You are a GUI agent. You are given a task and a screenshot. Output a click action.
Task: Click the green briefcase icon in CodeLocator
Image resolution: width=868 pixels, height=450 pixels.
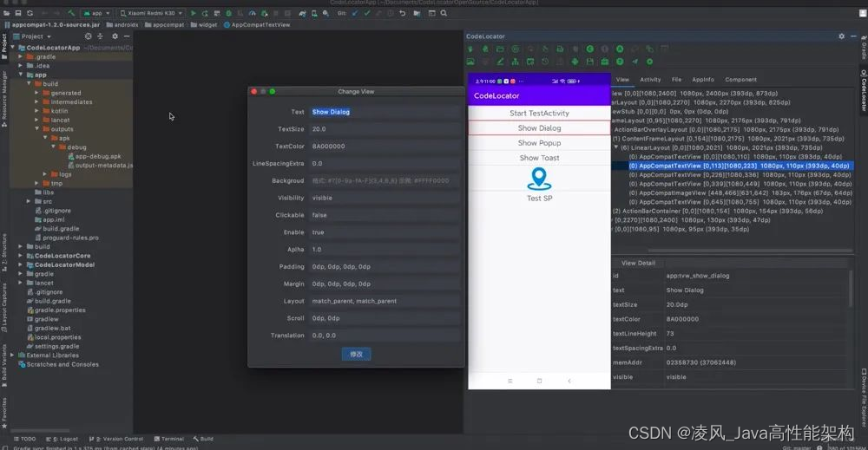[605, 62]
